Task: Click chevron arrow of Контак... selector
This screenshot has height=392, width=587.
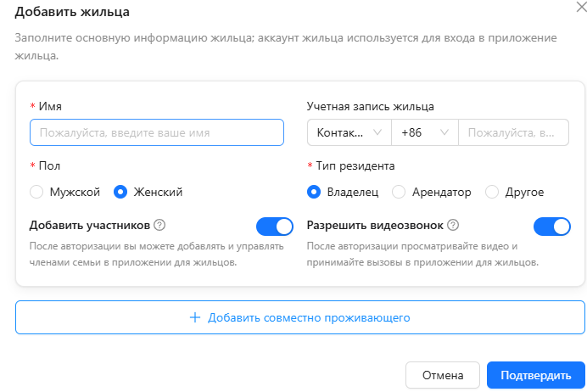Action: [x=377, y=132]
